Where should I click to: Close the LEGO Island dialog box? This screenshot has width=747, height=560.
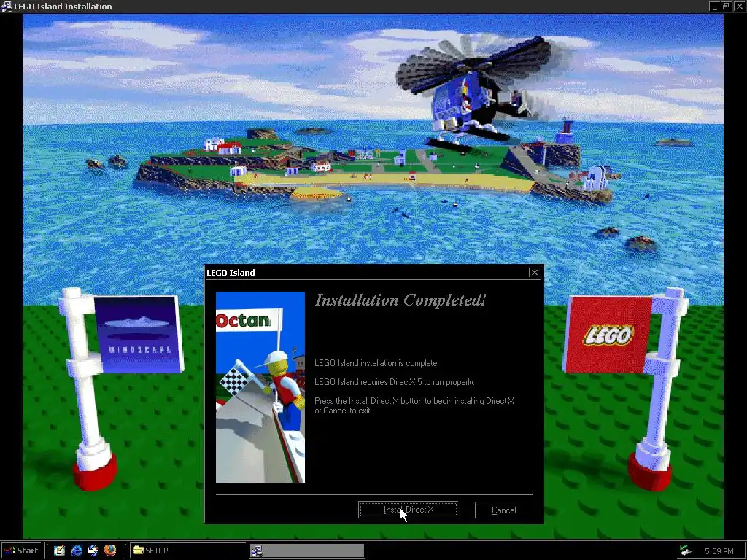pyautogui.click(x=535, y=273)
